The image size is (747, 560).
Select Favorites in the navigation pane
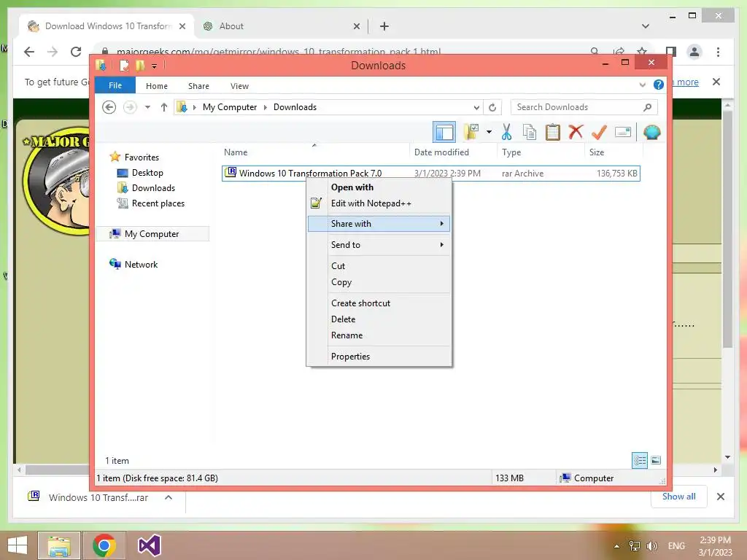point(142,157)
